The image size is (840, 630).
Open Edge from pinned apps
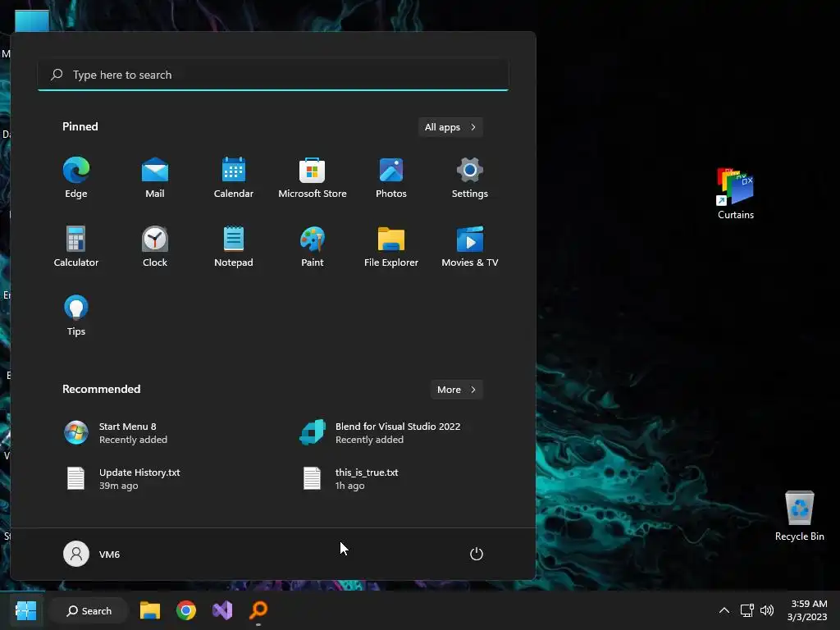pos(76,178)
